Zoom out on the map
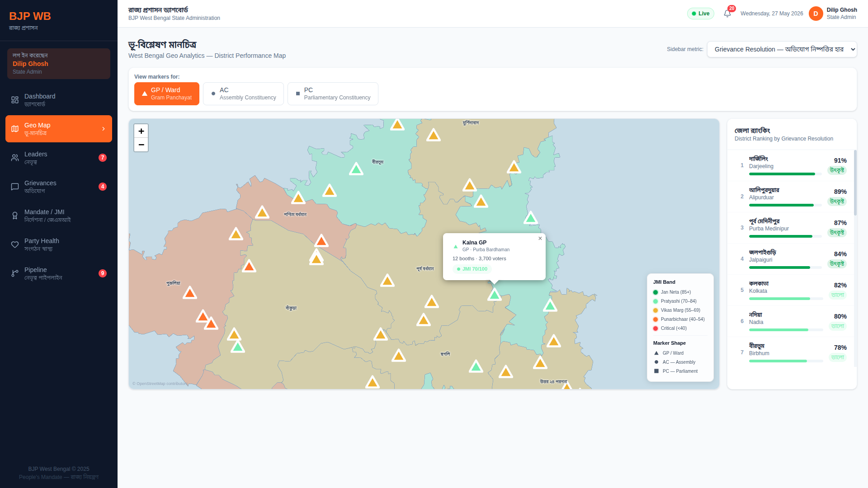Screen dimensions: 868x488 pyautogui.click(x=141, y=145)
